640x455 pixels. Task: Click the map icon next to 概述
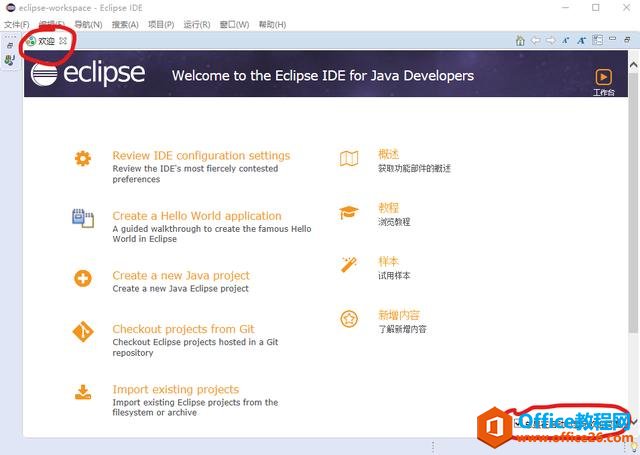349,158
